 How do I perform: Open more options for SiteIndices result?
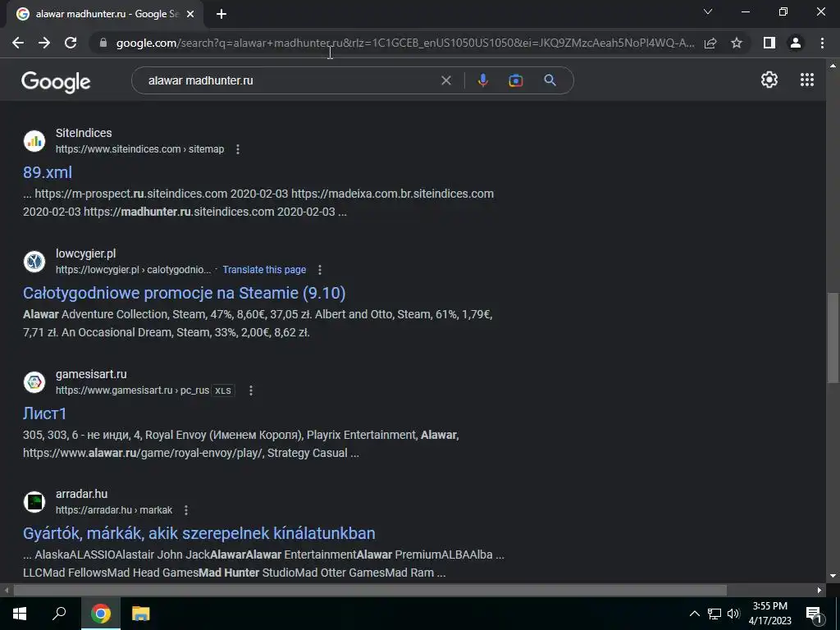(238, 149)
